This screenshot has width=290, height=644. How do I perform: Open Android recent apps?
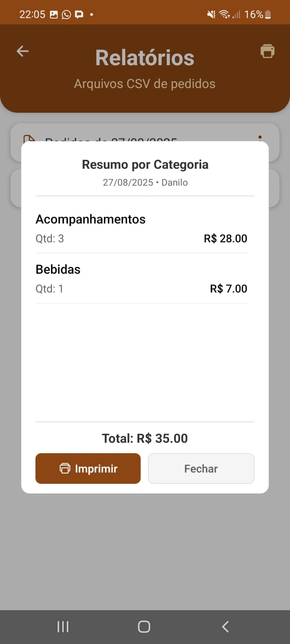click(x=63, y=627)
